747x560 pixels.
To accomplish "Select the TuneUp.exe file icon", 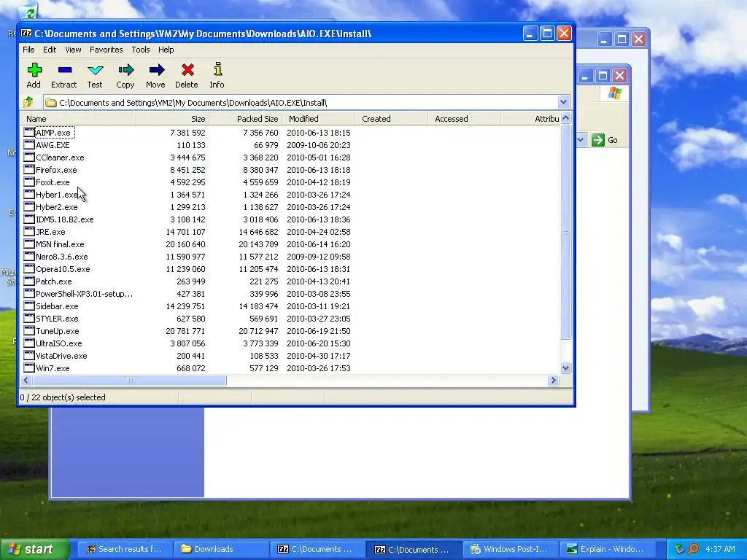I will [x=29, y=330].
